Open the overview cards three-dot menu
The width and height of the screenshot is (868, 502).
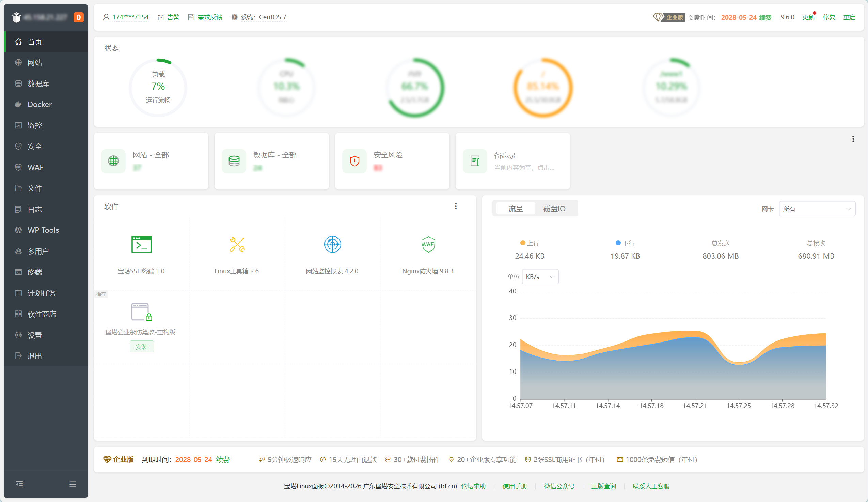(x=853, y=139)
